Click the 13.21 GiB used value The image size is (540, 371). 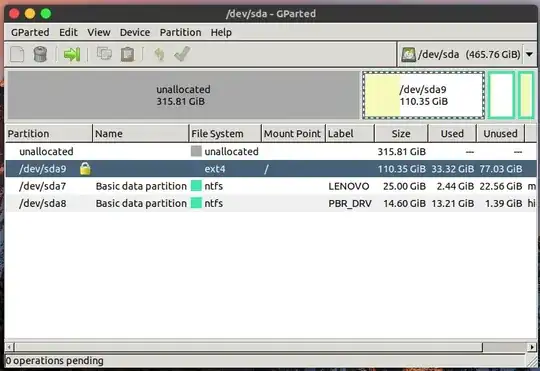pyautogui.click(x=453, y=204)
